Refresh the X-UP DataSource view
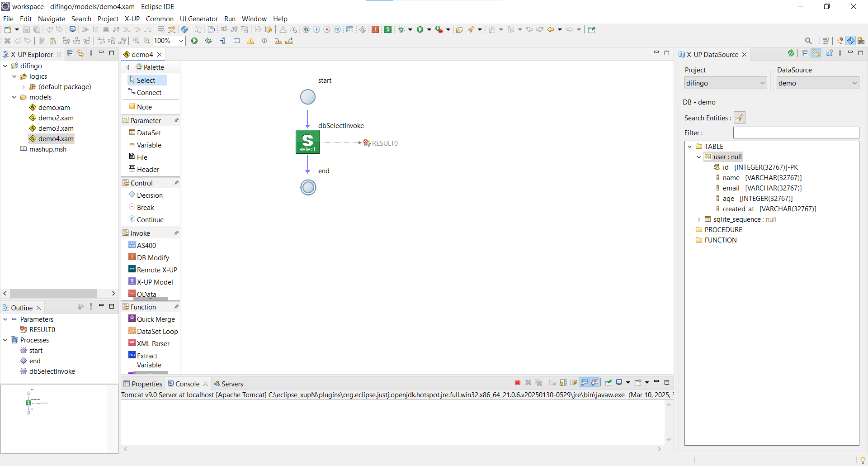Screen dimensions: 868x466 [x=791, y=53]
